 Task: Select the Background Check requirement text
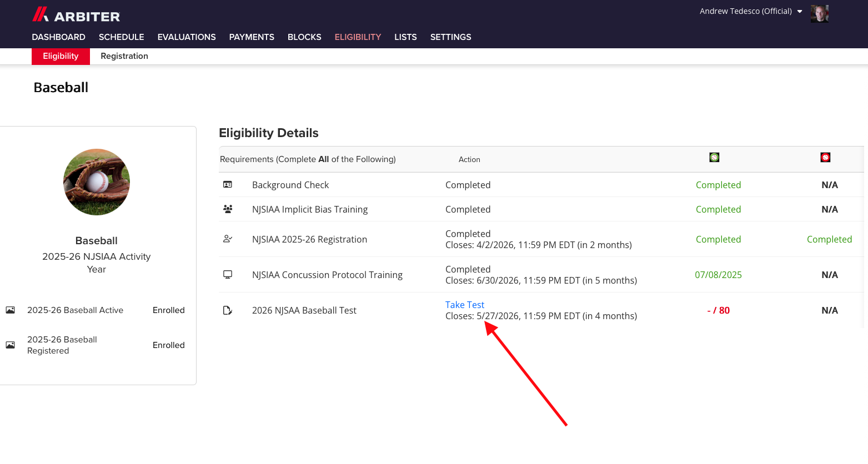[x=290, y=185]
